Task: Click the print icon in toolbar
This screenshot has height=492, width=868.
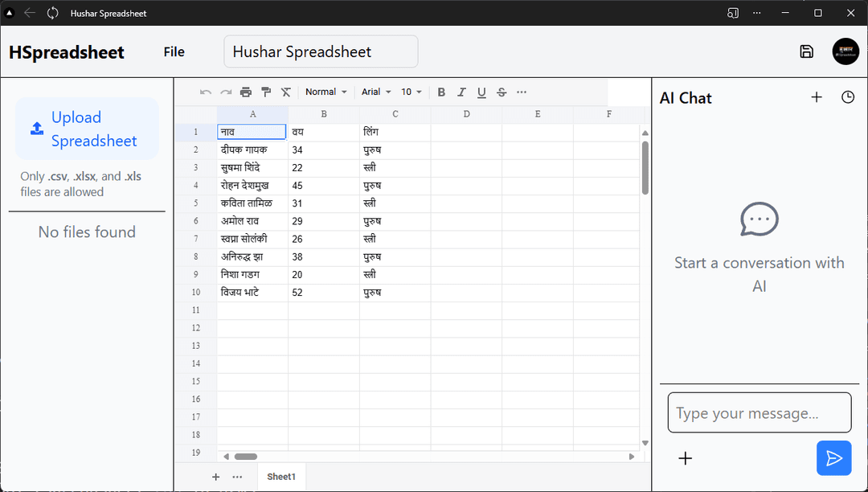Action: (x=246, y=92)
